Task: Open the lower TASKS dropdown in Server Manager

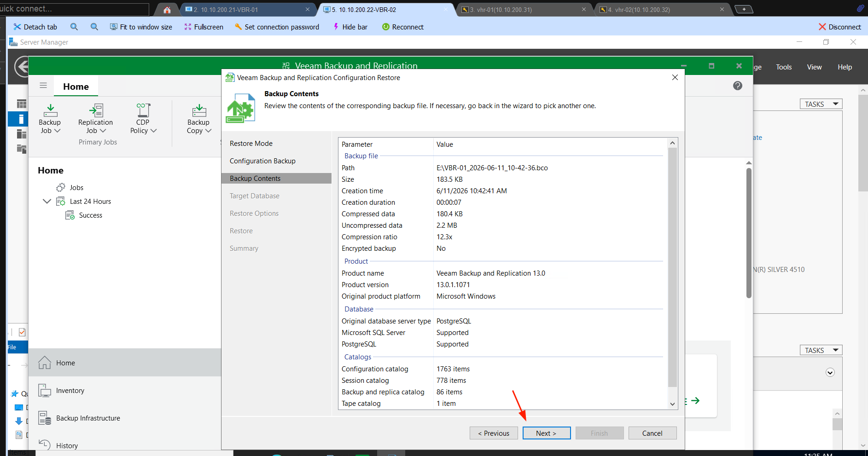Action: pyautogui.click(x=821, y=350)
